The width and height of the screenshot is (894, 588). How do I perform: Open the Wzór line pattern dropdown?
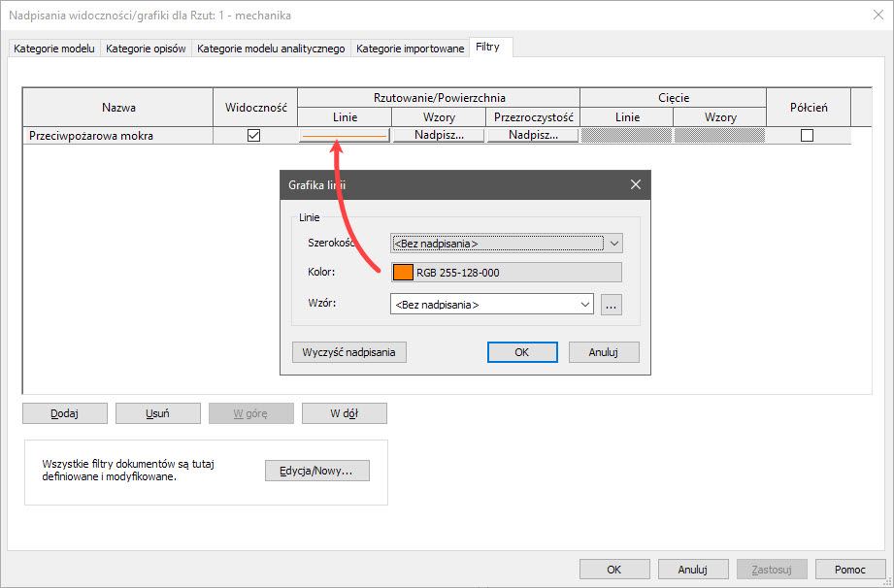[584, 305]
